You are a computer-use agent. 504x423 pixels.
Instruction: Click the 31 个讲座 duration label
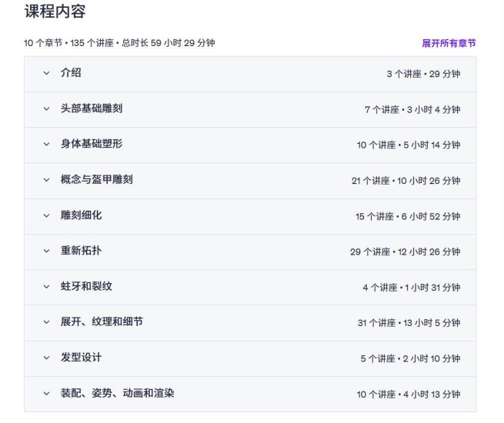point(409,323)
